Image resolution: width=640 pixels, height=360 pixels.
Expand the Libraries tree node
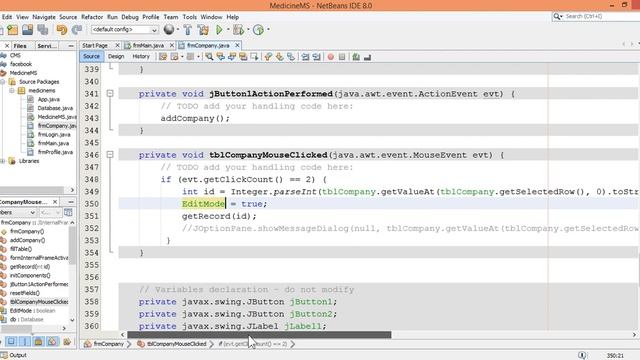click(3, 161)
